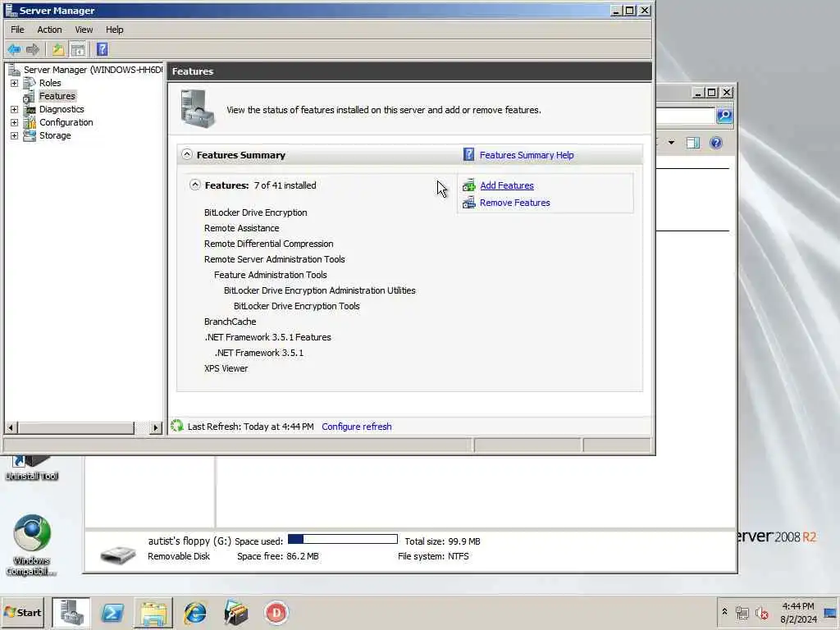
Task: Click the Remove Features link
Action: pos(515,203)
